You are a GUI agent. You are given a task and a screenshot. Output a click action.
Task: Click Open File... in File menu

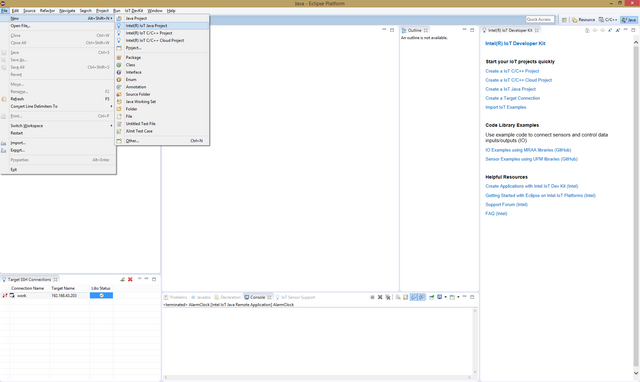58,26
